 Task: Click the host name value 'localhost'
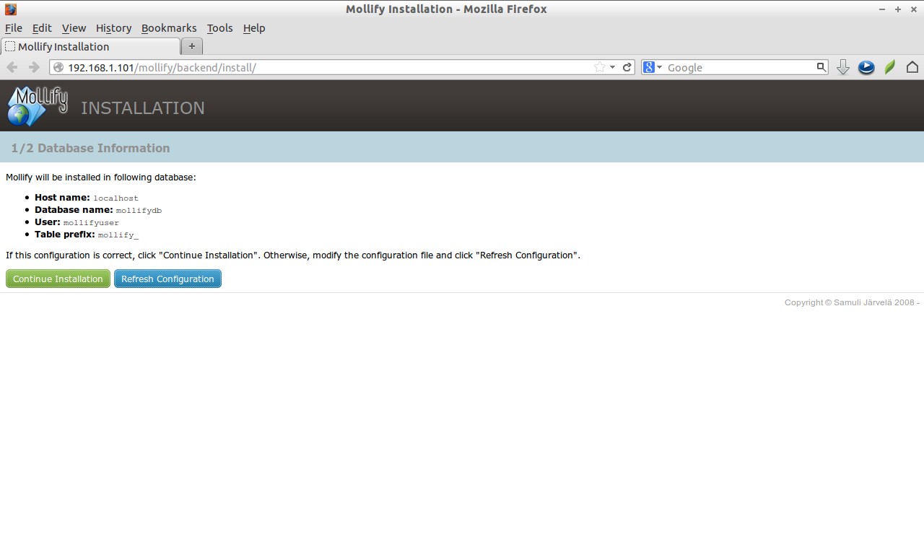pos(115,198)
